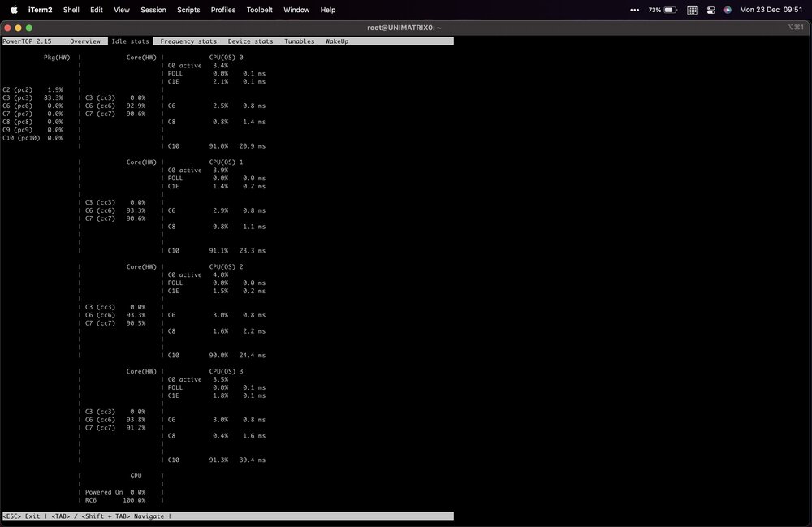This screenshot has width=812, height=527.
Task: Open the Toolbelt menu
Action: [x=260, y=10]
